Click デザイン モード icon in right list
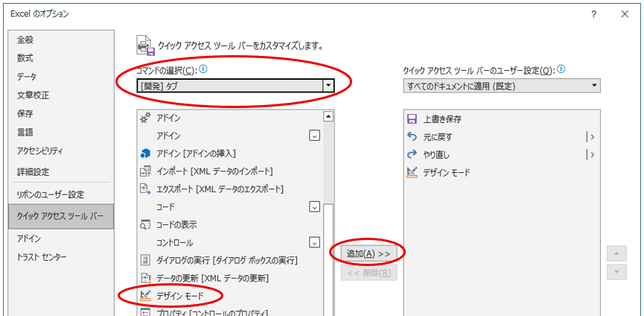This screenshot has width=644, height=316. point(412,173)
